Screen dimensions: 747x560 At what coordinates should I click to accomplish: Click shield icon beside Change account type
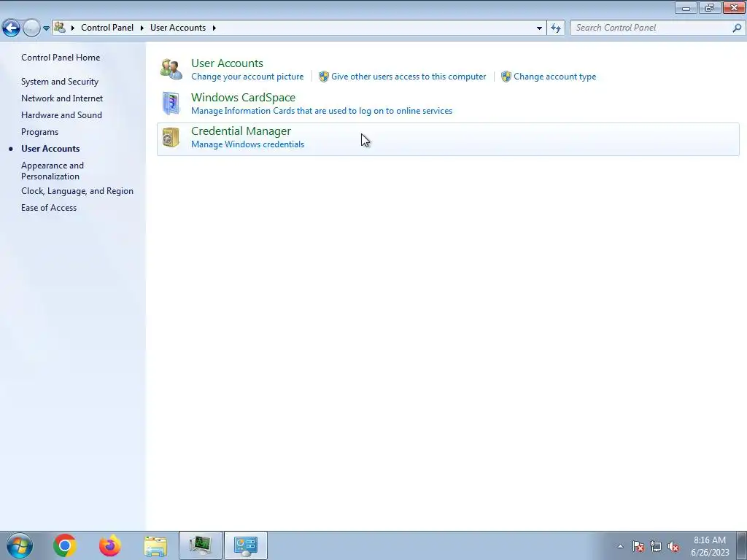pyautogui.click(x=506, y=76)
